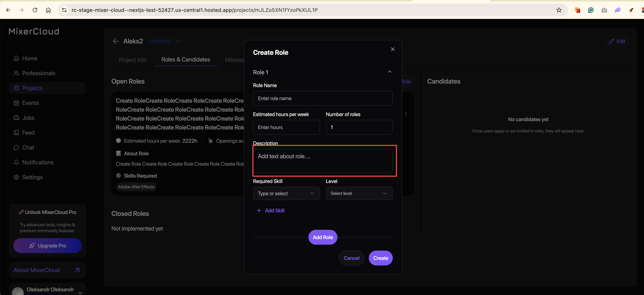
Task: Switch to the Project Info tab
Action: coord(133,60)
